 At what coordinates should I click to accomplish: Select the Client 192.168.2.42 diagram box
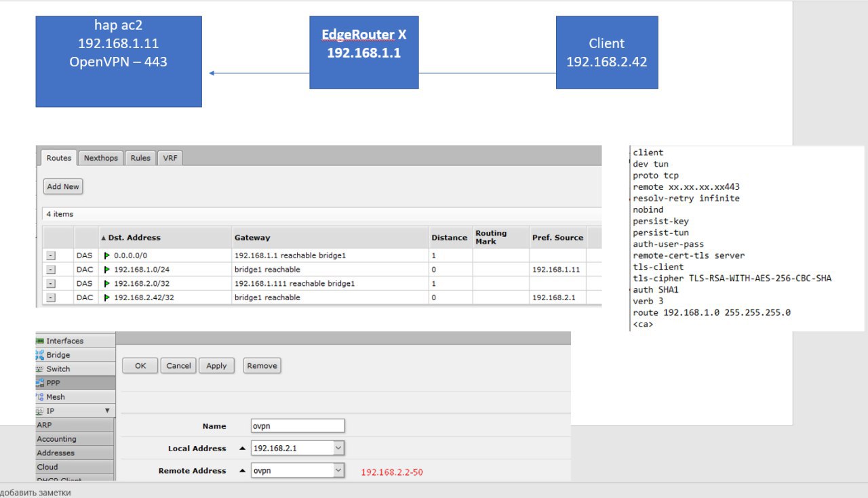click(607, 53)
